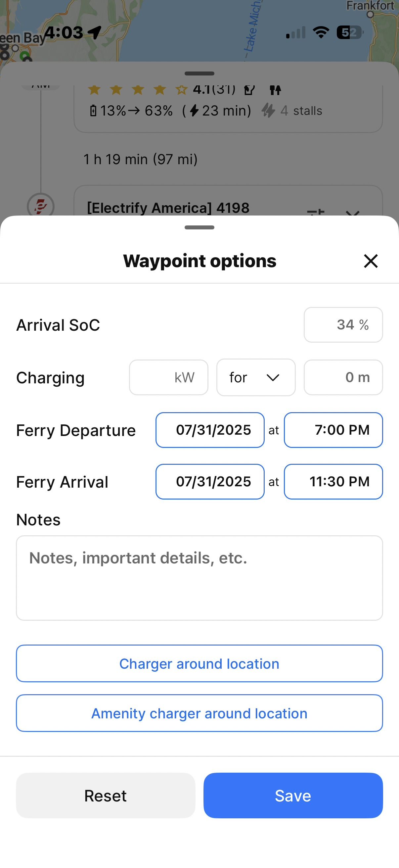The height and width of the screenshot is (868, 399).
Task: Open the Ferry Departure date picker
Action: tap(210, 430)
